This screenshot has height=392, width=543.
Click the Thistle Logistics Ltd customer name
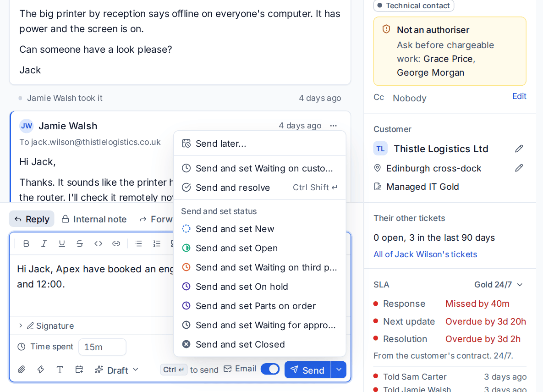pyautogui.click(x=441, y=149)
